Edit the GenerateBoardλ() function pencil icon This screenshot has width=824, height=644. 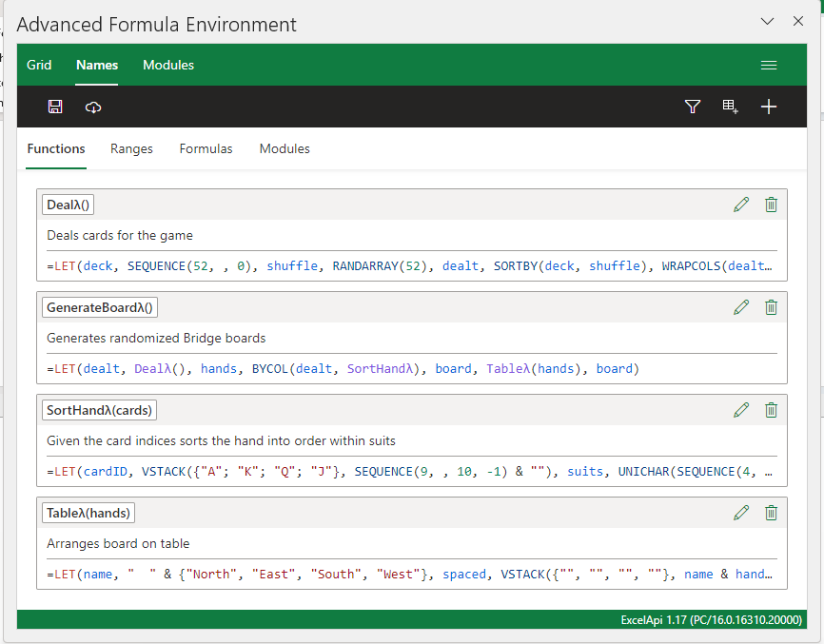point(741,307)
